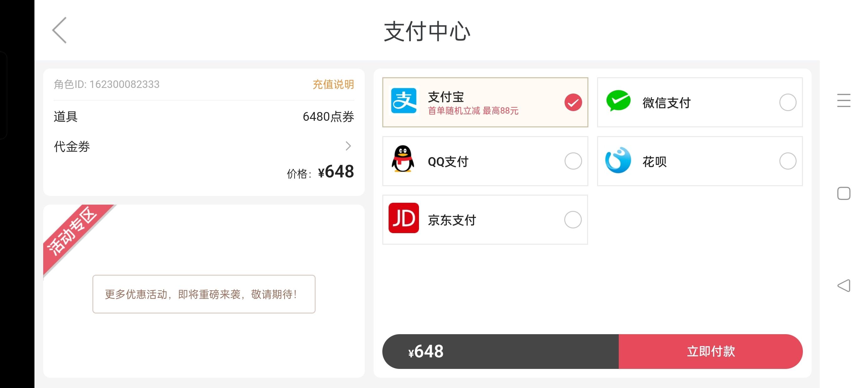Tap the WeChat Pay green logo
This screenshot has height=388, width=868.
[x=618, y=100]
